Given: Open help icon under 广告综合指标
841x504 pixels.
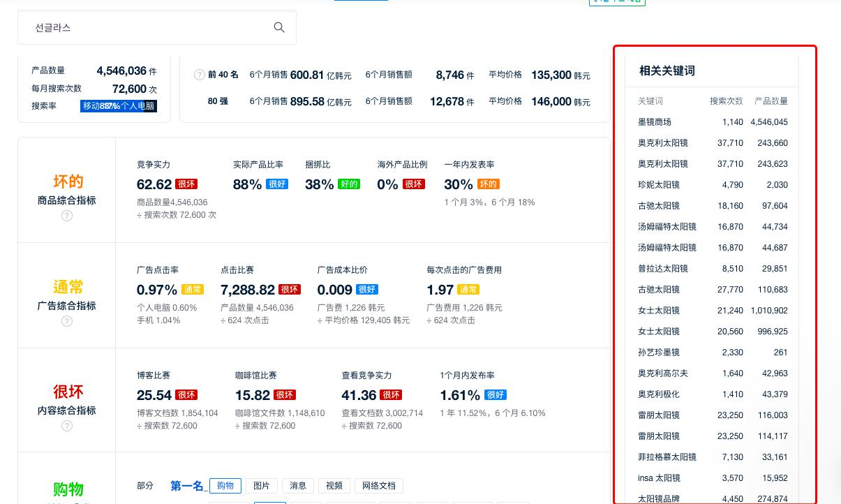Looking at the screenshot, I should (x=67, y=321).
